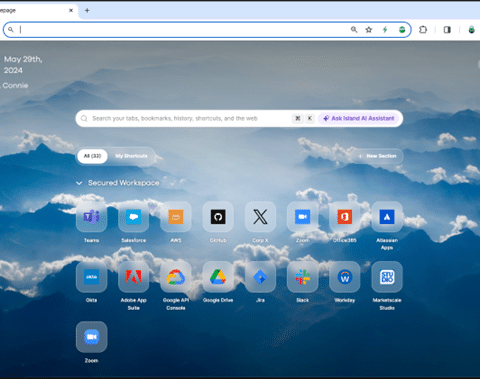Toggle the browser side panel icon
Screen dimensions: 480x379
(x=447, y=30)
